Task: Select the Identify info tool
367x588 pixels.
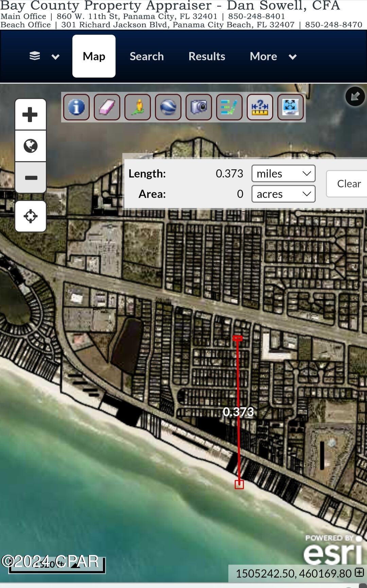Action: pyautogui.click(x=76, y=107)
